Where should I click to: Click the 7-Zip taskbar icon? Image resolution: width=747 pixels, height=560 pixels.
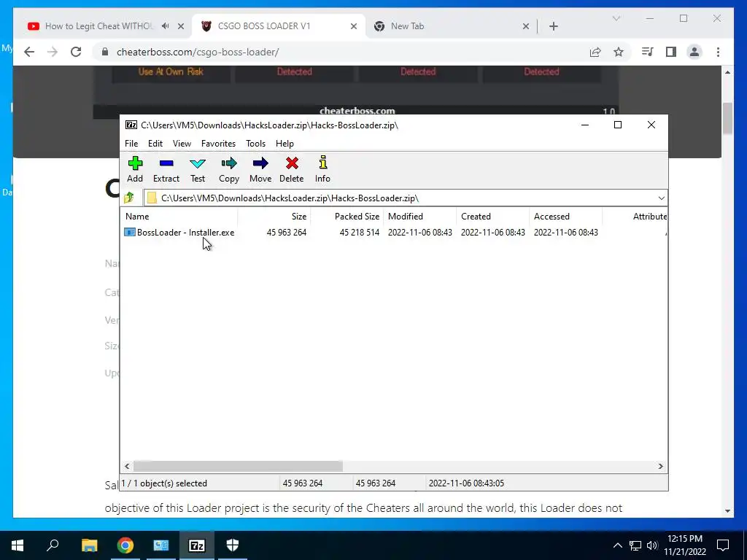[197, 545]
